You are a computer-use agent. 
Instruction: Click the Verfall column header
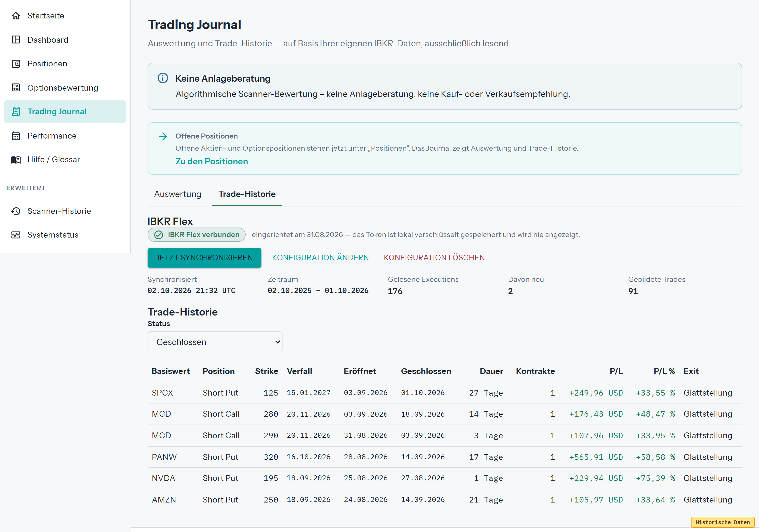coord(299,371)
